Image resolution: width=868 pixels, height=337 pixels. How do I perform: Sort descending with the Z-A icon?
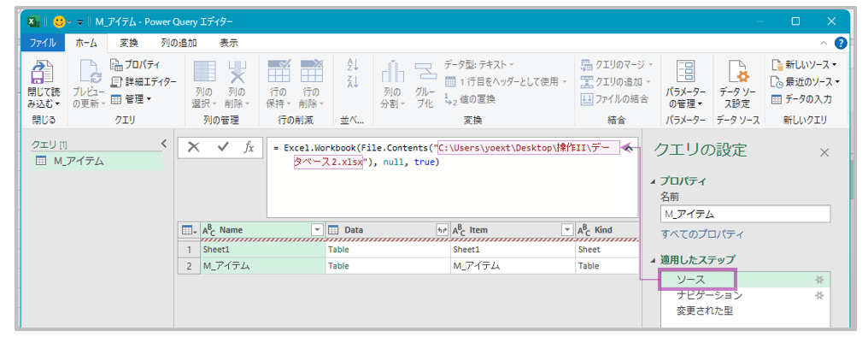pyautogui.click(x=353, y=81)
